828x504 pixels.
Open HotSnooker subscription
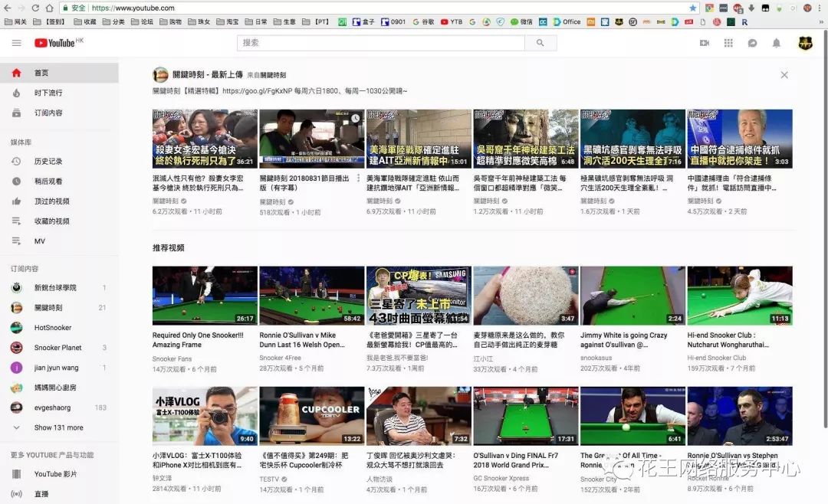[59, 328]
